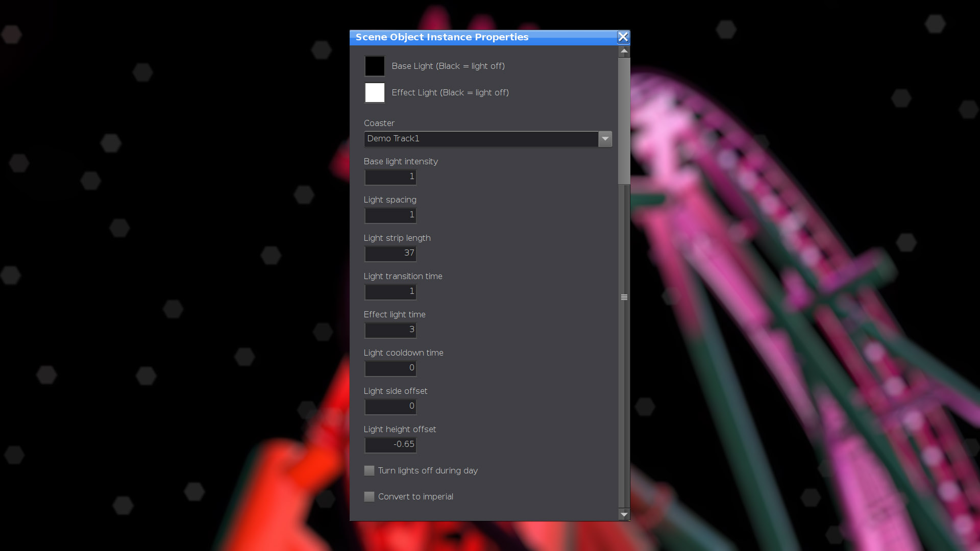980x551 pixels.
Task: Click the Light transition time field
Action: (390, 292)
